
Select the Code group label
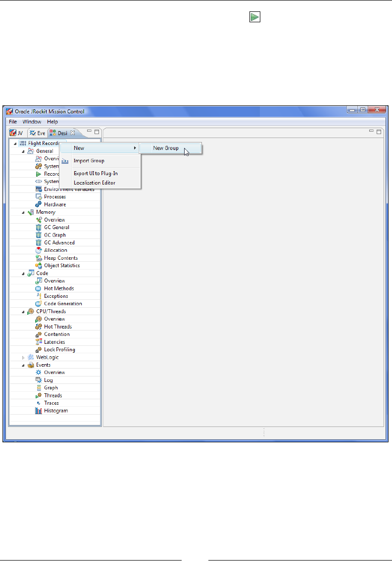tap(42, 274)
